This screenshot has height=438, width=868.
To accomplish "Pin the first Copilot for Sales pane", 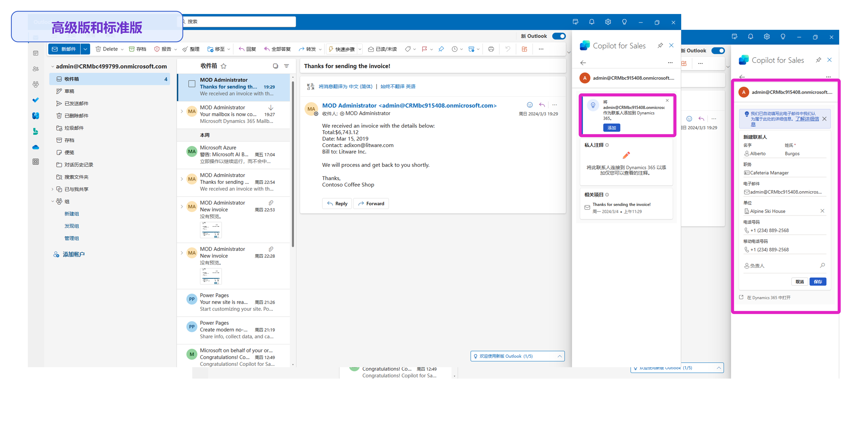I will (660, 45).
